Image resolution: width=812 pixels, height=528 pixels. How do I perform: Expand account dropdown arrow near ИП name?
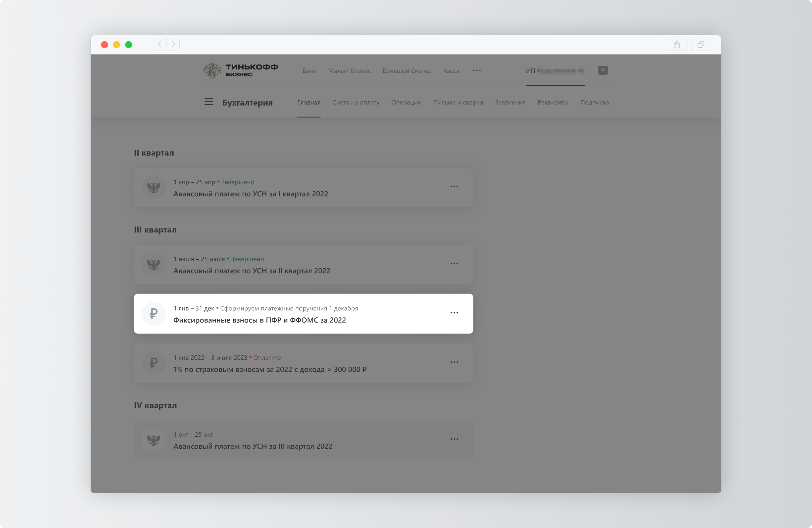pyautogui.click(x=603, y=70)
